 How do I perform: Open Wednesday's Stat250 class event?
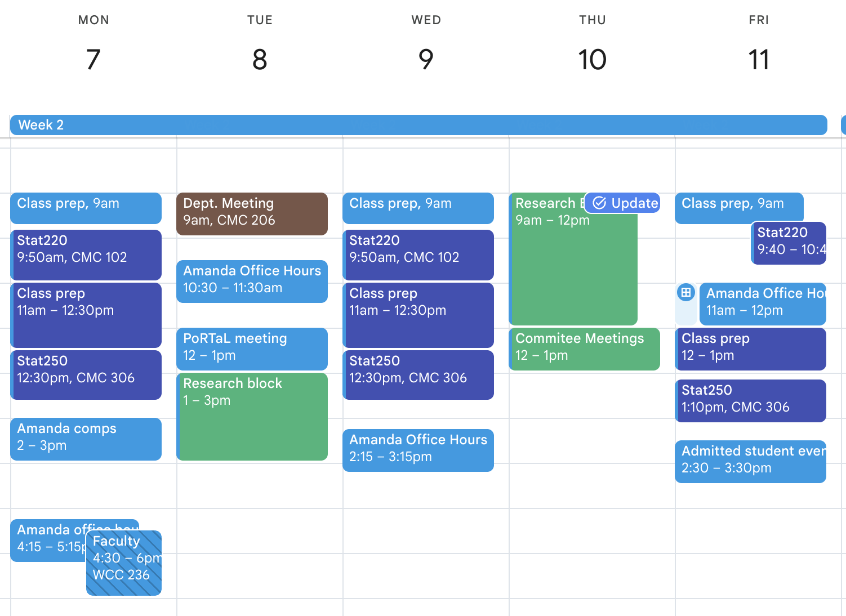(418, 374)
